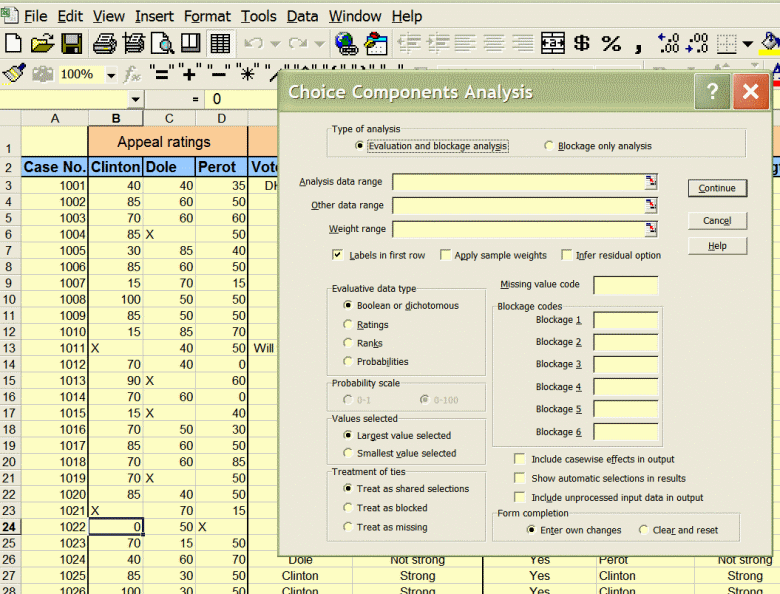Click the Undo arrow icon
The height and width of the screenshot is (594, 780).
(254, 43)
